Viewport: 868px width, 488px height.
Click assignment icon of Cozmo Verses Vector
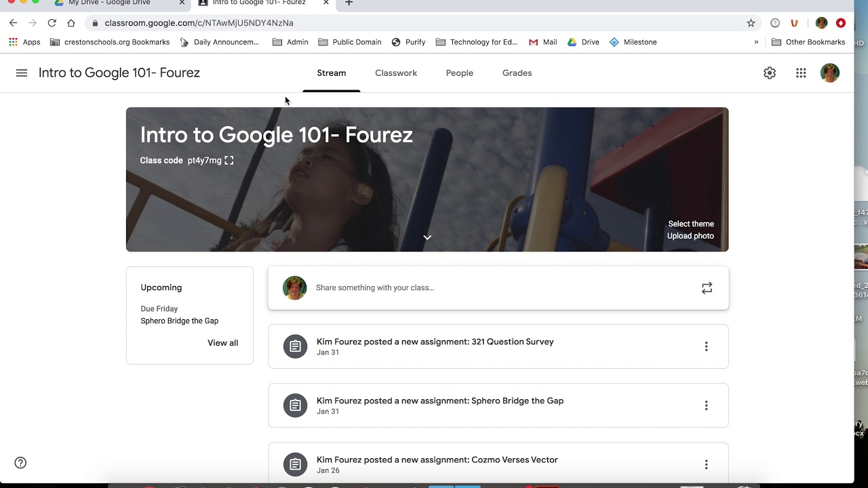click(295, 464)
